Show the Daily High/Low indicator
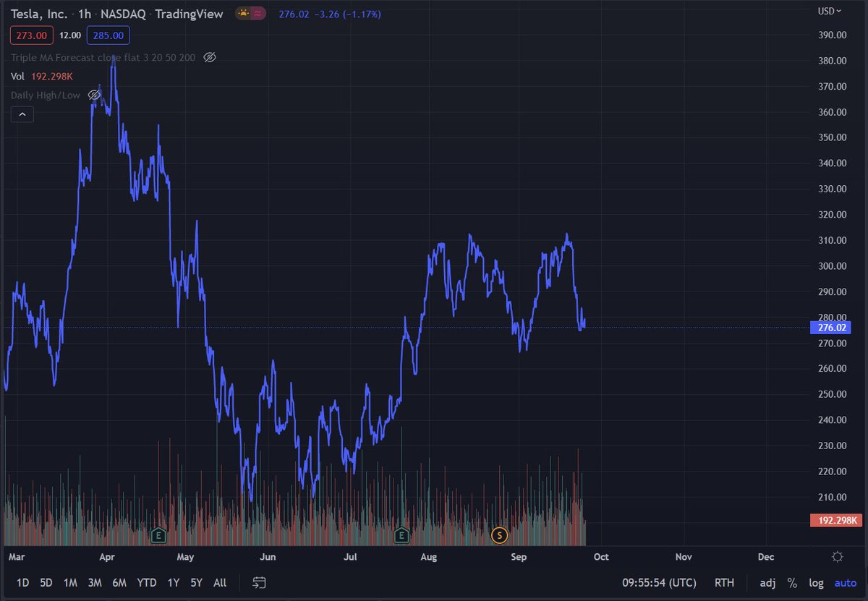The width and height of the screenshot is (868, 601). click(x=94, y=95)
